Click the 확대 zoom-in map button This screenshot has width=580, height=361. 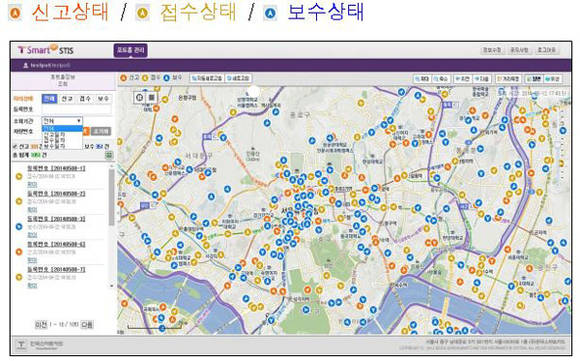coord(422,79)
